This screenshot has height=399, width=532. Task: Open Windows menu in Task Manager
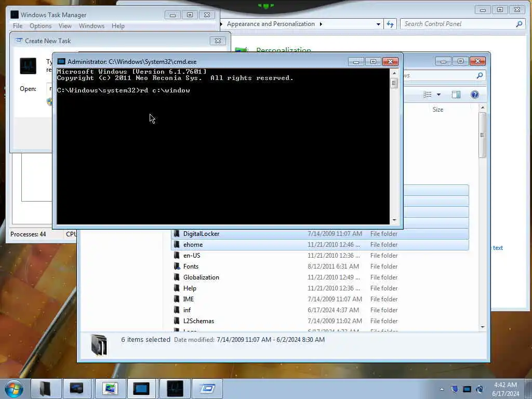pyautogui.click(x=91, y=26)
